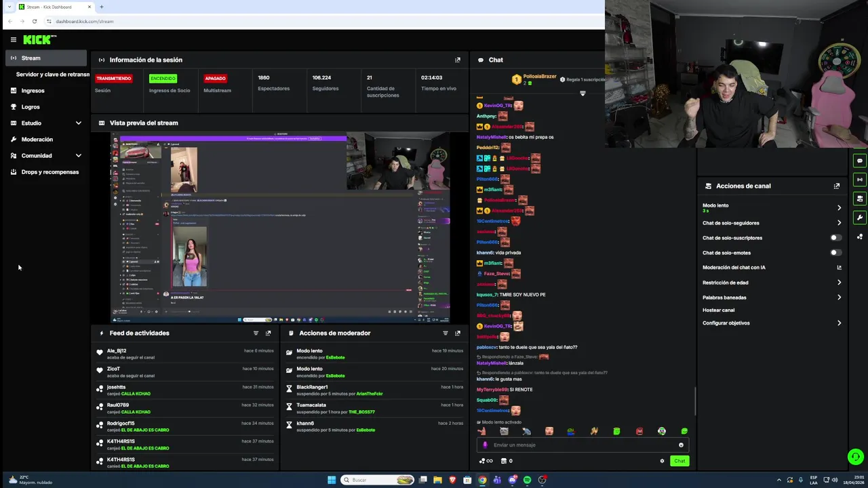
Task: Click the BlackRanger1 suspension entry
Action: click(x=374, y=390)
